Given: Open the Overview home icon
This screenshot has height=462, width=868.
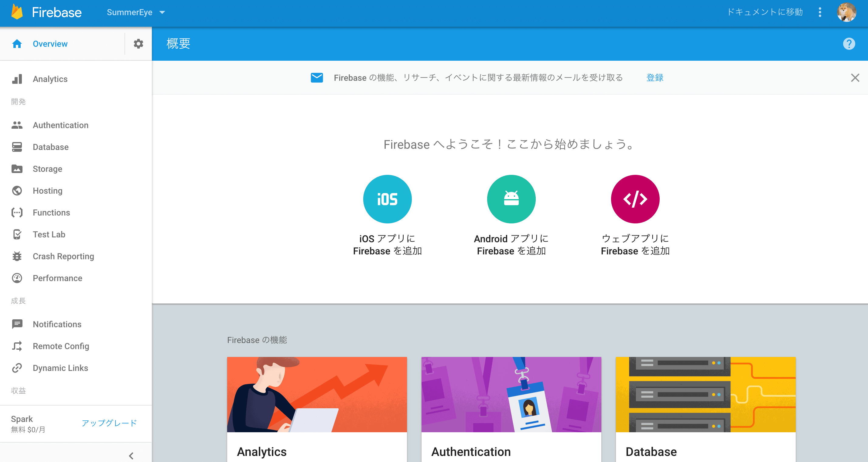Looking at the screenshot, I should click(x=17, y=44).
